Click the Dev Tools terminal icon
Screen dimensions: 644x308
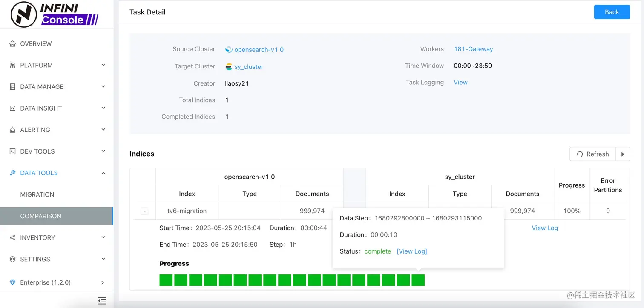(x=12, y=151)
